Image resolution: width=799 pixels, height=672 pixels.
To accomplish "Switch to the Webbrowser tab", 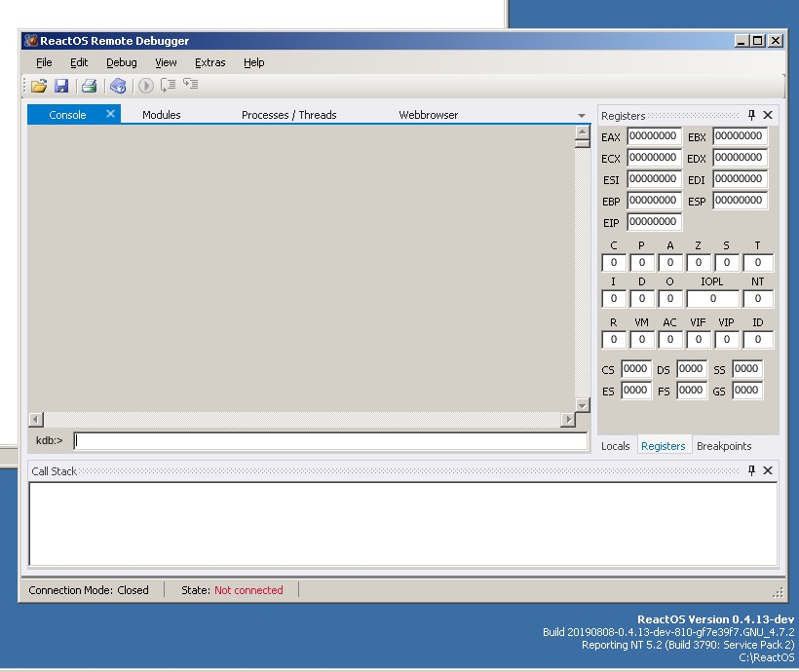I will pyautogui.click(x=428, y=115).
